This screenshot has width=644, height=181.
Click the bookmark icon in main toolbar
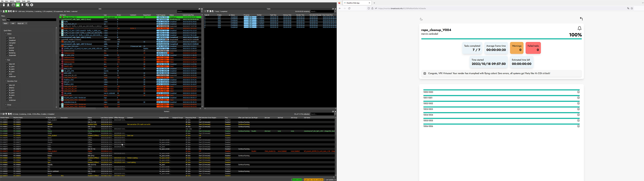pyautogui.click(x=22, y=5)
